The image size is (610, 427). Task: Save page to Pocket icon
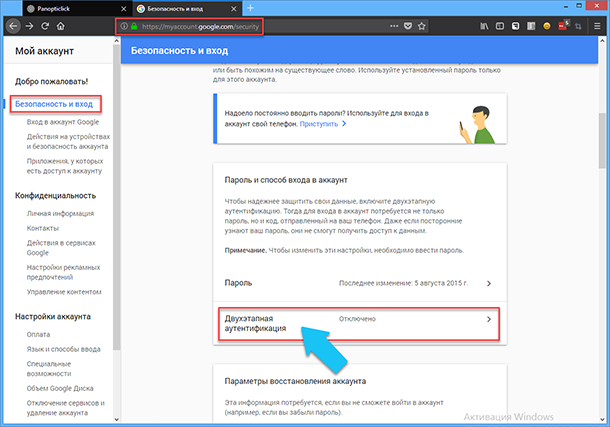pos(408,26)
